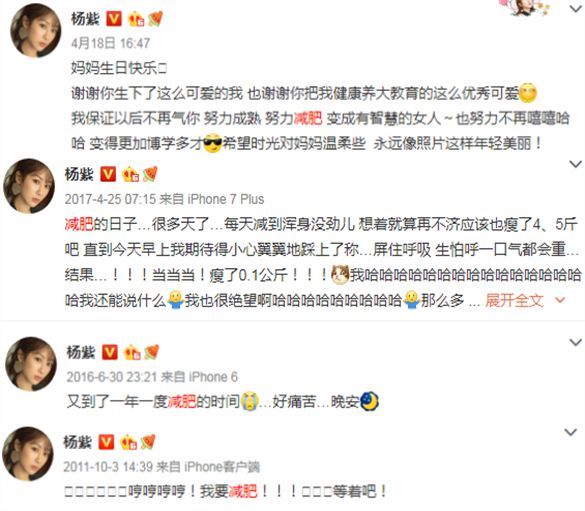This screenshot has width=585, height=511.
Task: Open the 2017-4-25 07:15 timestamp link
Action: click(x=110, y=199)
